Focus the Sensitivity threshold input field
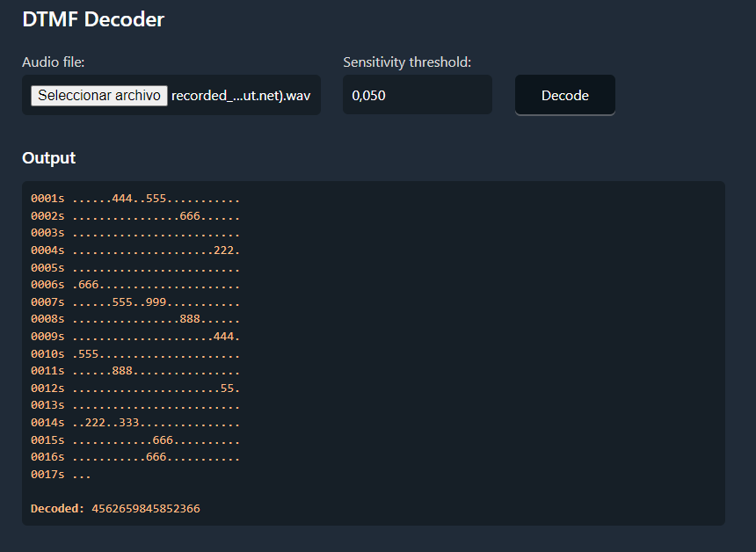This screenshot has width=756, height=552. [417, 95]
